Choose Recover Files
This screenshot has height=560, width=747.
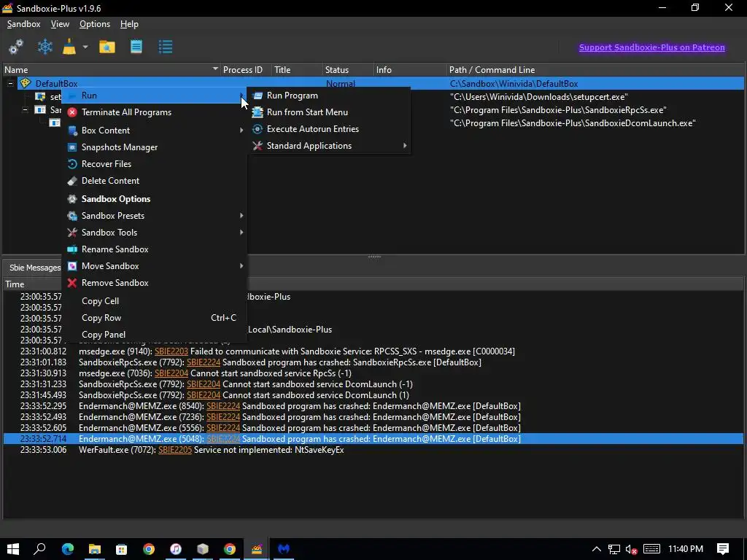pos(155,164)
